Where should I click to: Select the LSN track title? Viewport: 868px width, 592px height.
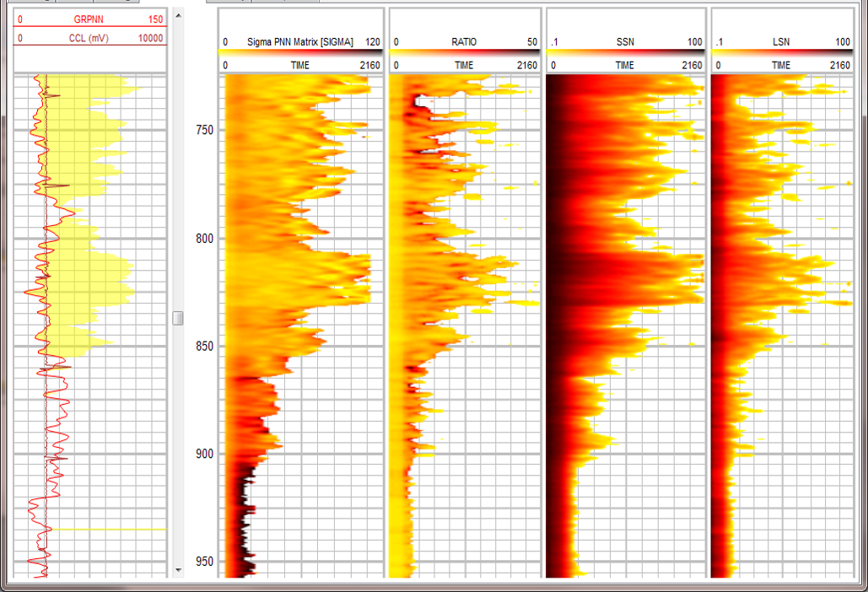point(781,41)
